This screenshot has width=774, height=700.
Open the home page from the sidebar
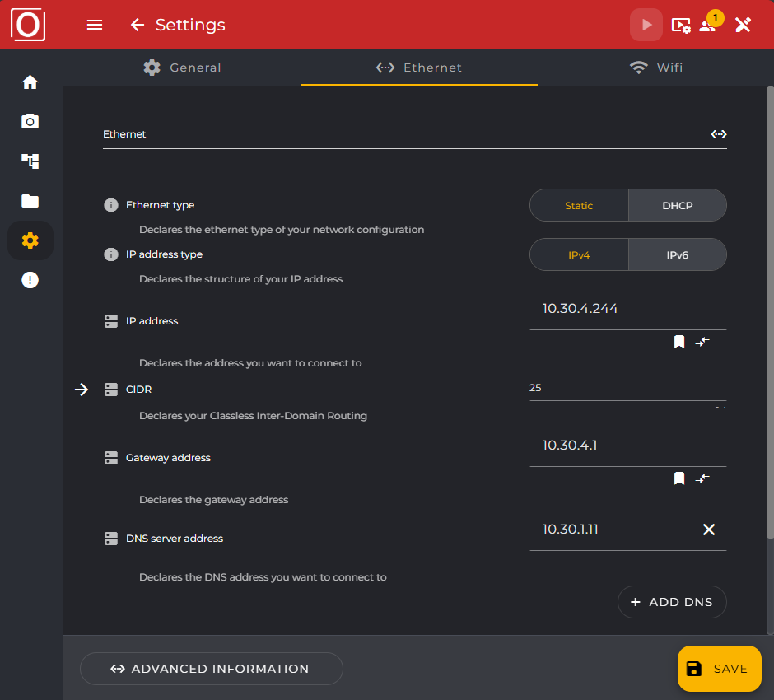[x=30, y=82]
